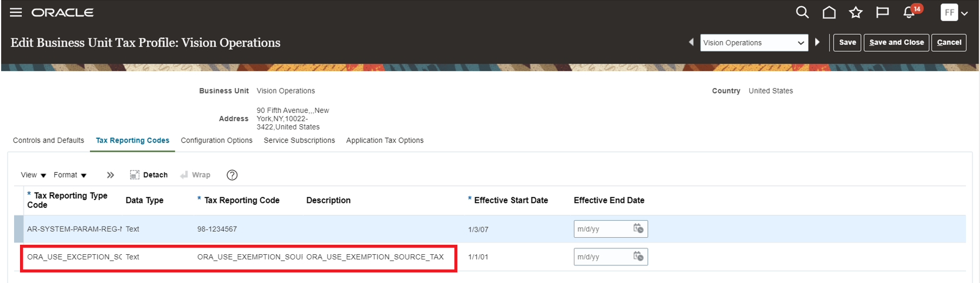Click the Cancel button

(949, 42)
